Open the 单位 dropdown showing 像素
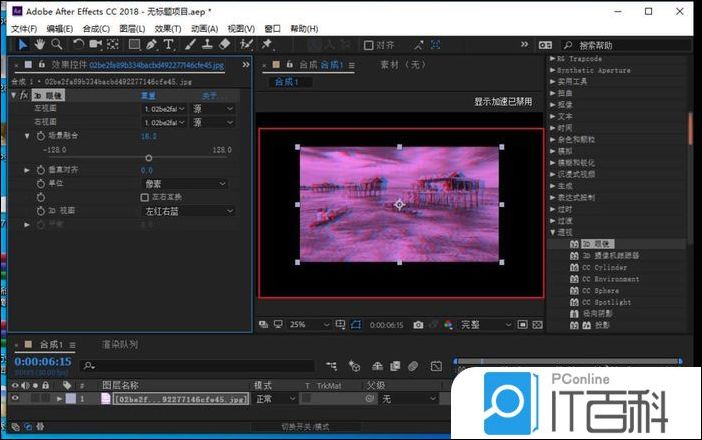Screen dimensions: 702x440 [x=188, y=184]
